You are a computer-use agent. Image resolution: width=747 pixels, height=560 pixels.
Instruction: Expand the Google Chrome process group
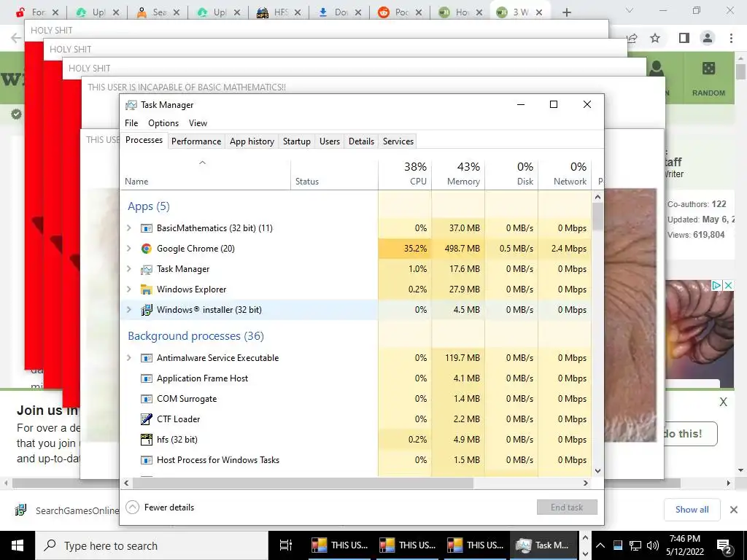128,249
